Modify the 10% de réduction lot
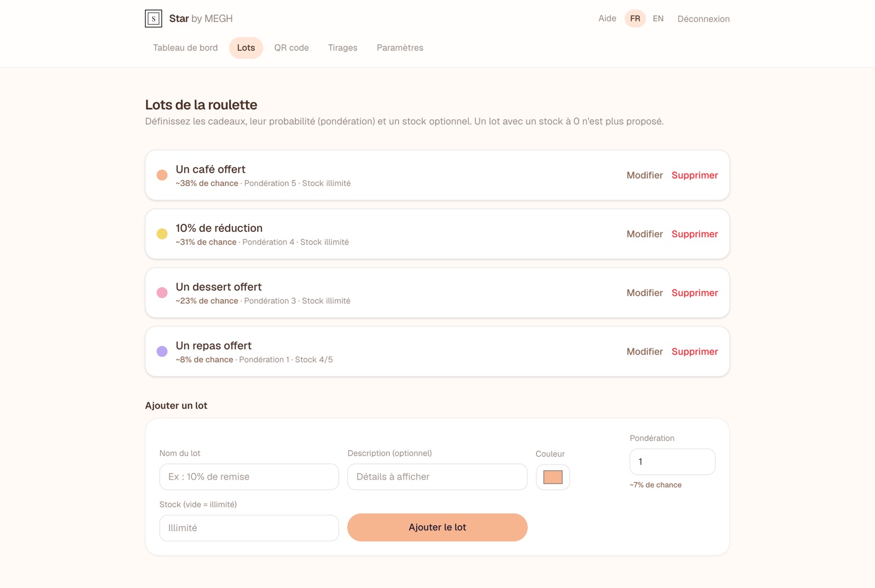Viewport: 875px width, 588px height. click(x=645, y=234)
